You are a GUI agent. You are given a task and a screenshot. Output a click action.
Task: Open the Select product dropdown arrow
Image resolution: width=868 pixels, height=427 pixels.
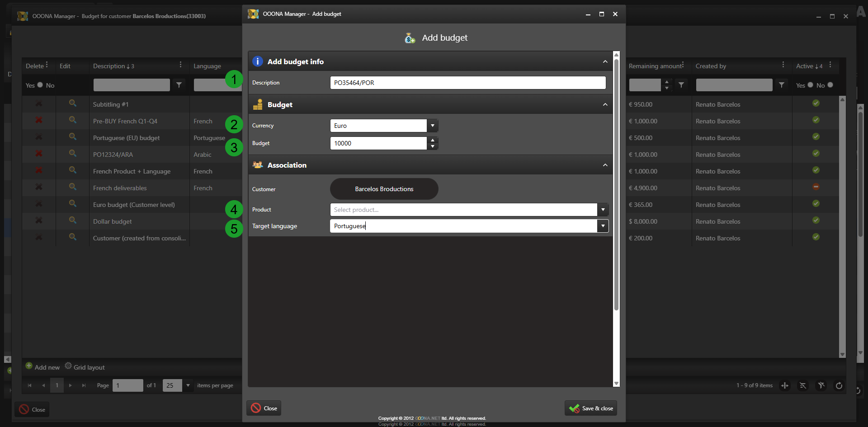[603, 210]
